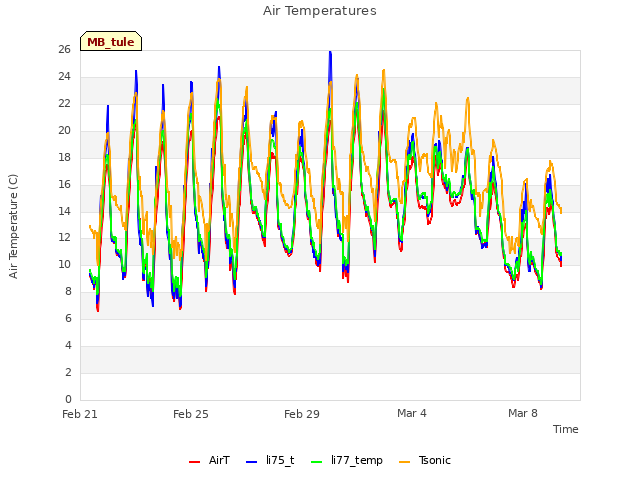
Task: Click the y-axis value 8
Action: [68, 291]
